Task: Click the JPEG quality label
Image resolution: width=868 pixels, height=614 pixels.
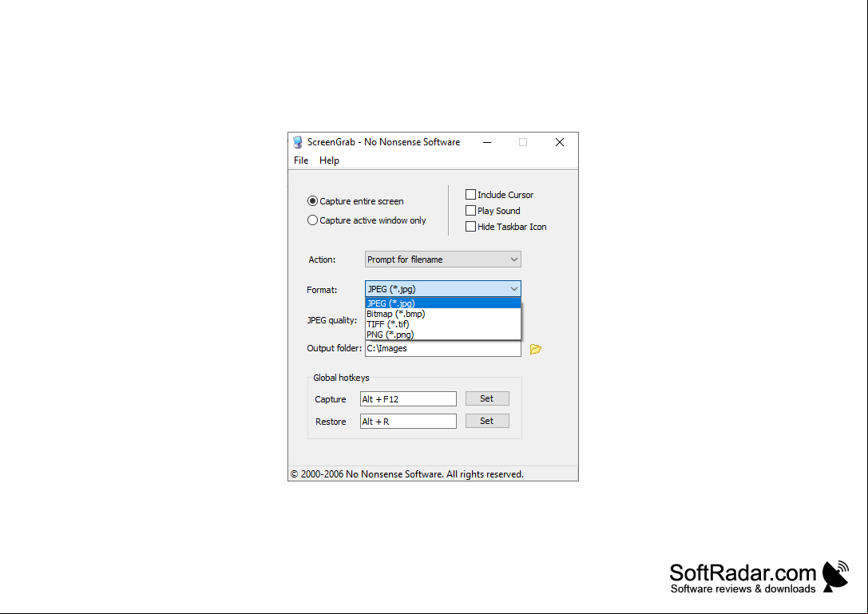Action: (x=332, y=320)
